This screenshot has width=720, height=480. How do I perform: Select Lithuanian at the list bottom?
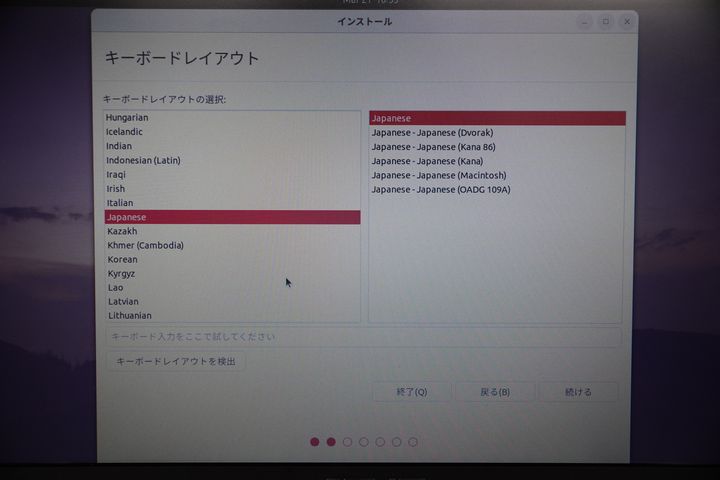232,316
